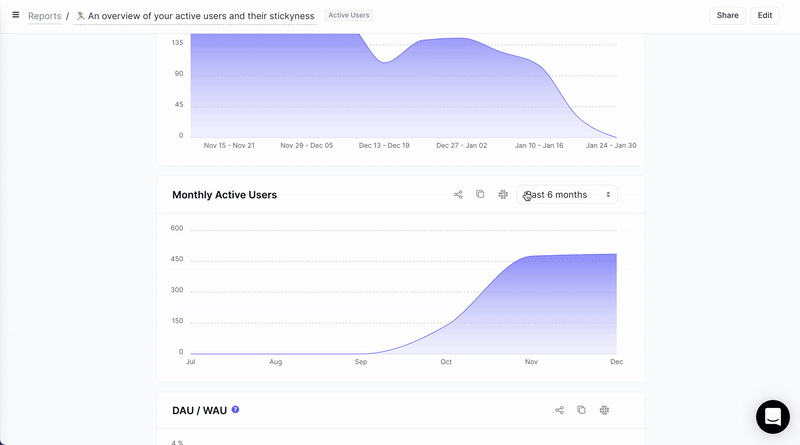Click the report title about active users stickiness

[200, 16]
